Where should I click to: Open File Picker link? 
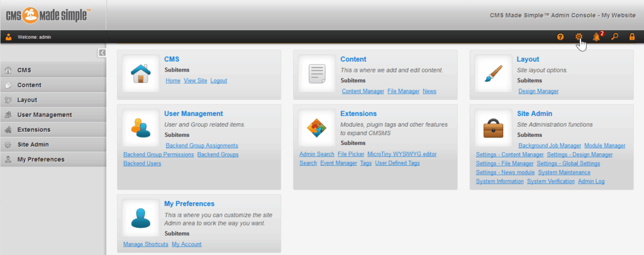[351, 154]
